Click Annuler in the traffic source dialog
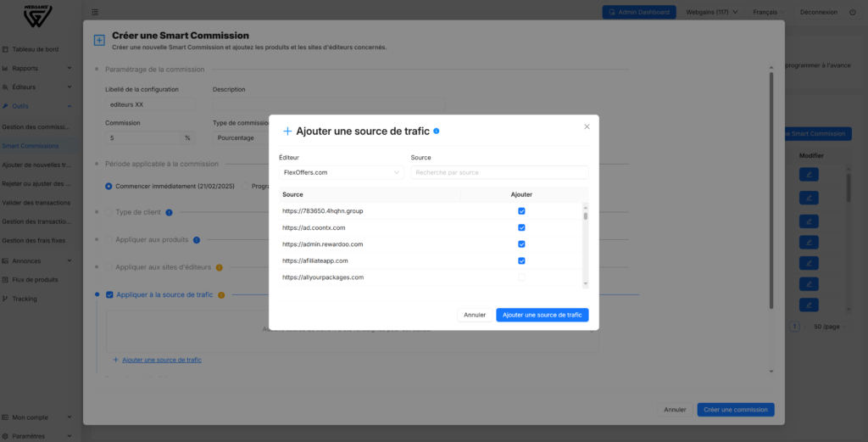 pyautogui.click(x=475, y=315)
